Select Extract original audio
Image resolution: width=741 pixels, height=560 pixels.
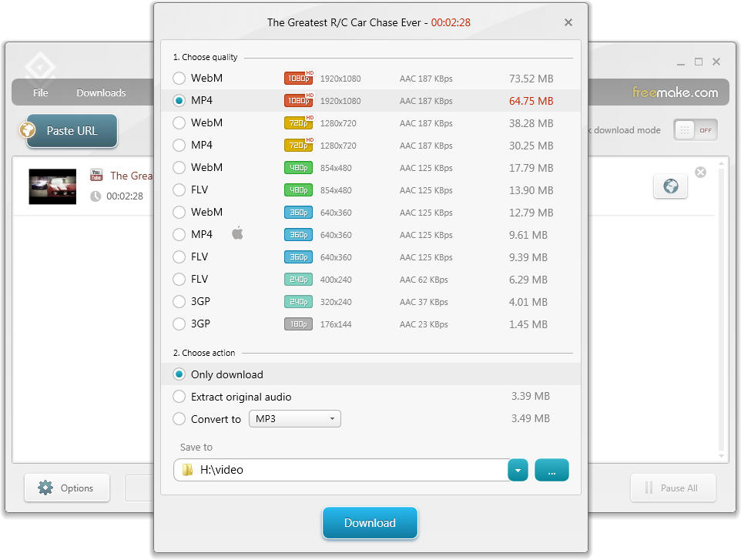178,396
